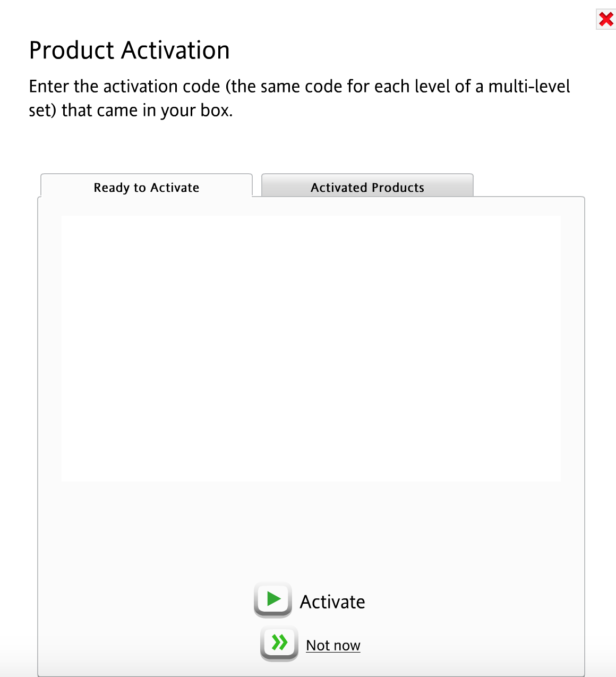The image size is (616, 677).
Task: Click inside the empty white product list
Action: coord(311,348)
